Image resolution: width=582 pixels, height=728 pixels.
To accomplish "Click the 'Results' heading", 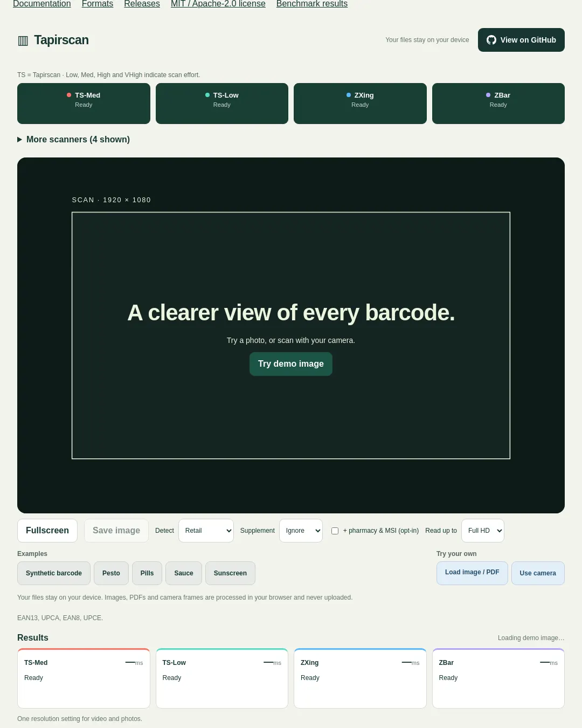I will click(33, 638).
